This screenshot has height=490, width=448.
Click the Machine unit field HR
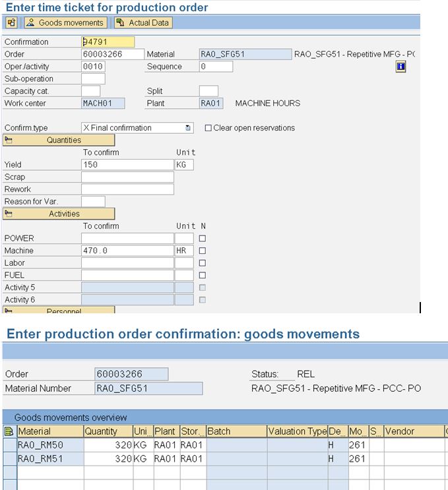pyautogui.click(x=184, y=251)
